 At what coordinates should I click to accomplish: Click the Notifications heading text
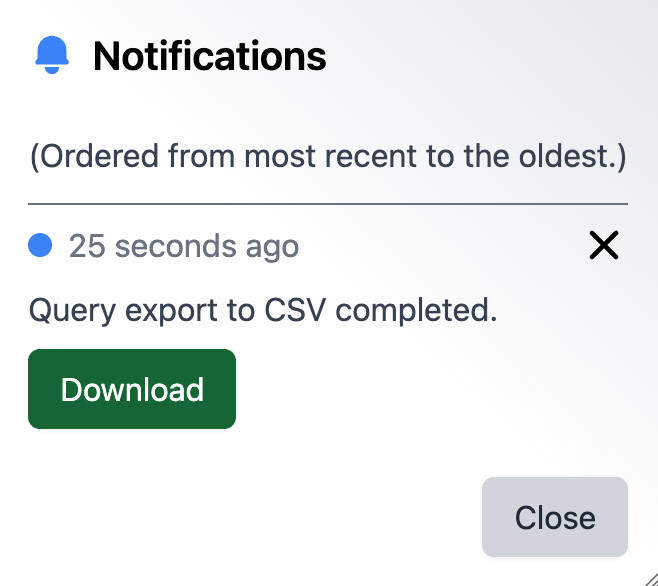click(210, 56)
